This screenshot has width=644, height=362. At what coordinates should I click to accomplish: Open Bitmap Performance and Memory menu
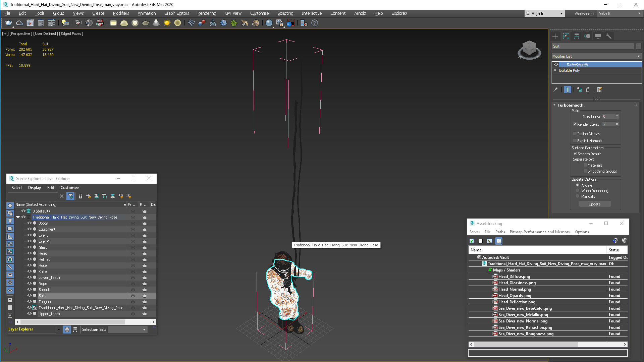click(x=540, y=232)
